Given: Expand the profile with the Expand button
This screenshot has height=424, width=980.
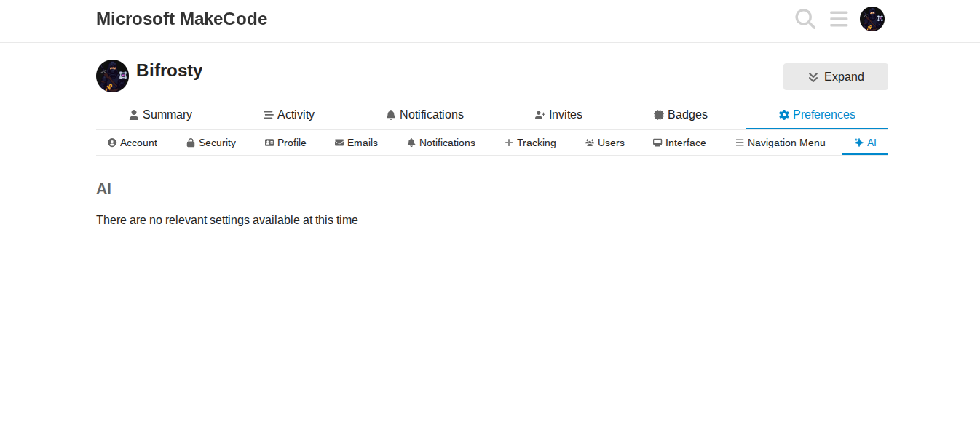Looking at the screenshot, I should click(836, 76).
